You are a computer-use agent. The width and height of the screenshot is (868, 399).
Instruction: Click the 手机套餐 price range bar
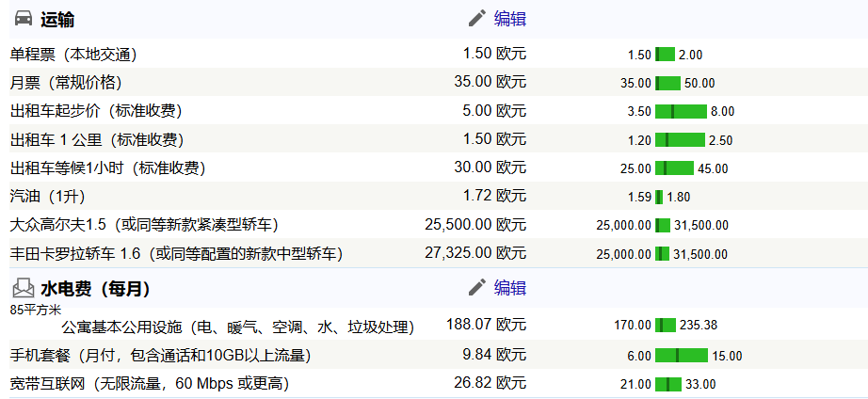pos(681,356)
